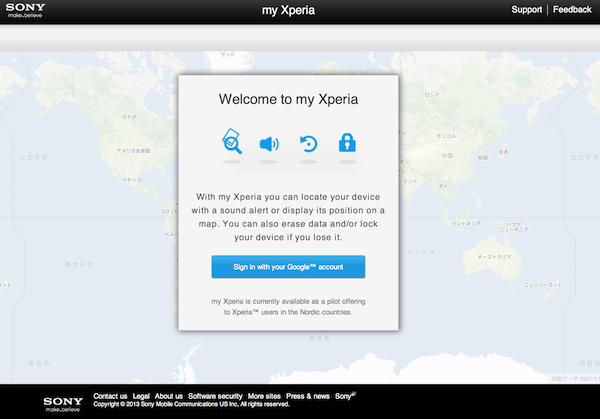Open the About us footer link
Screen dimensions: 600x419
coord(169,396)
